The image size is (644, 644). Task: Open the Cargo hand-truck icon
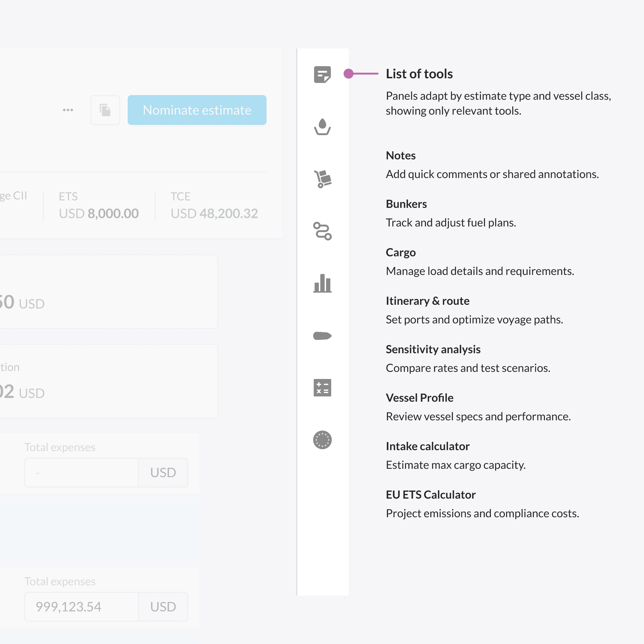click(x=322, y=179)
